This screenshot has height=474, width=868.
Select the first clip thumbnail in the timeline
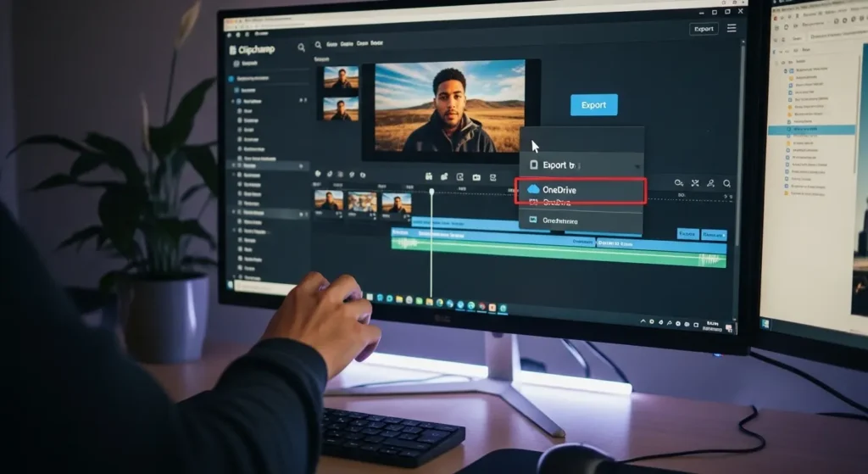329,201
